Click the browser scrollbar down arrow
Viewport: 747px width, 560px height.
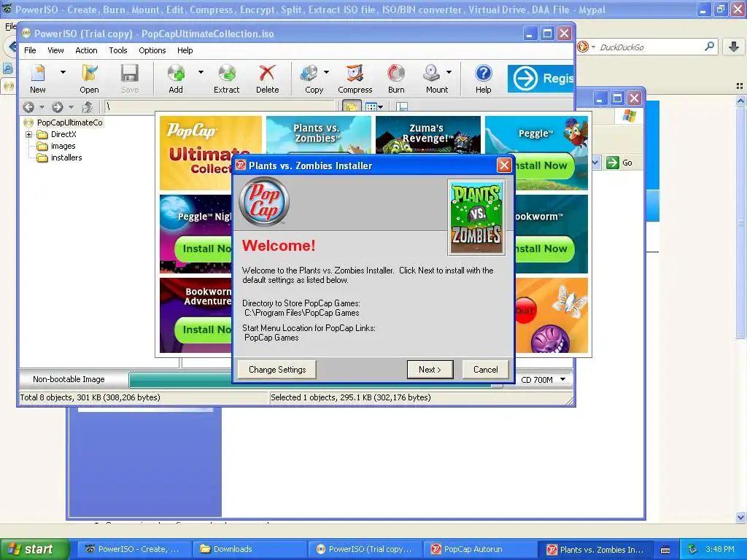(x=740, y=517)
